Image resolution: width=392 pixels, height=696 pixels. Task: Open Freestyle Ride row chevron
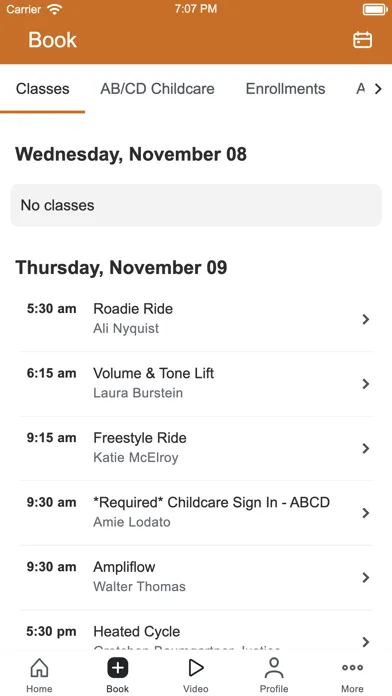[366, 448]
